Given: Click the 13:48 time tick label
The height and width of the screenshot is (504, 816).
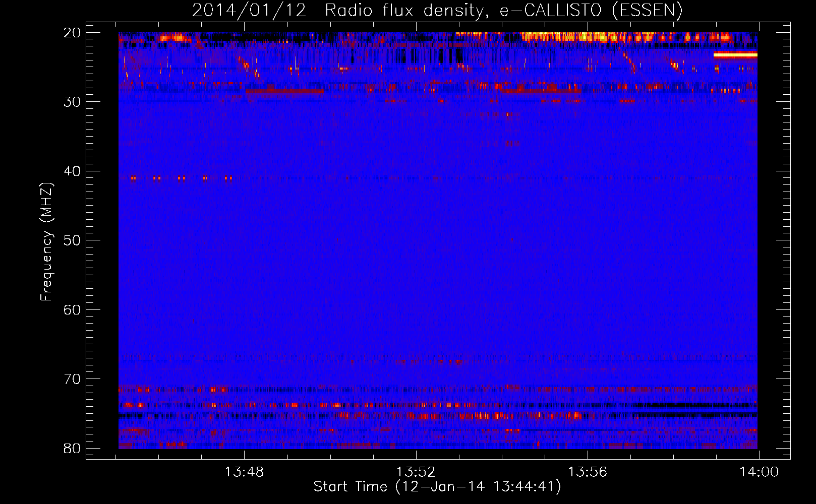Looking at the screenshot, I should 245,472.
